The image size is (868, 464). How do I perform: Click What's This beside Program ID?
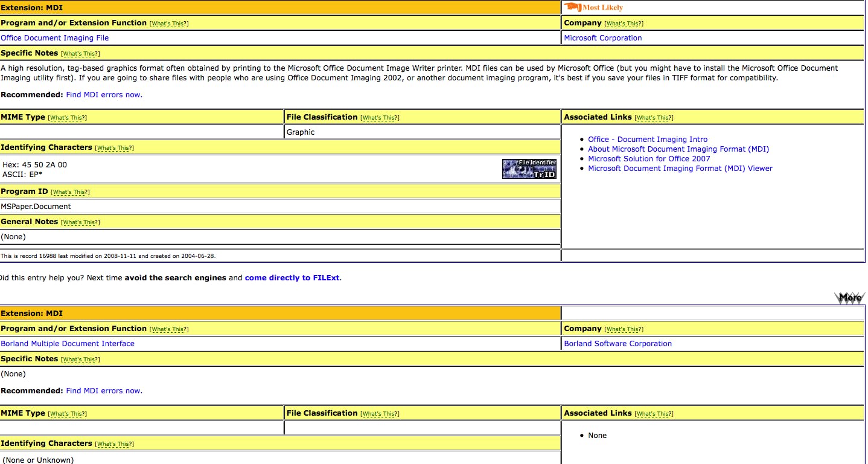click(x=70, y=192)
